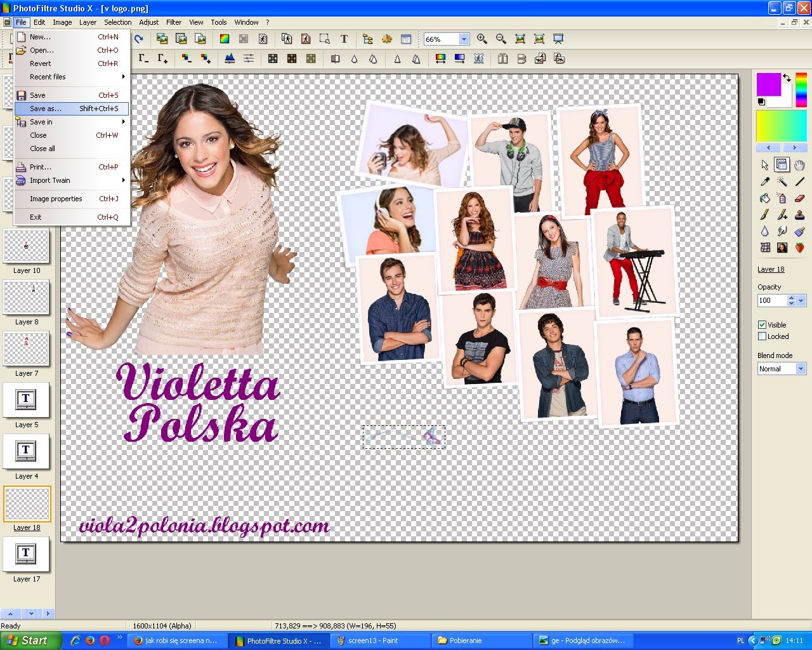The height and width of the screenshot is (650, 812).
Task: Switch to Pobieranie folder taskbar button
Action: tap(482, 640)
